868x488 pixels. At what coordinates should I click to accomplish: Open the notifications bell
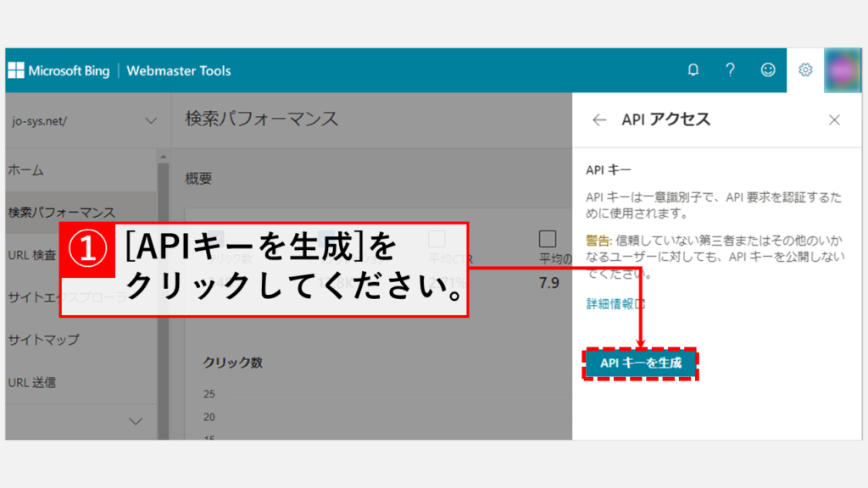(693, 70)
